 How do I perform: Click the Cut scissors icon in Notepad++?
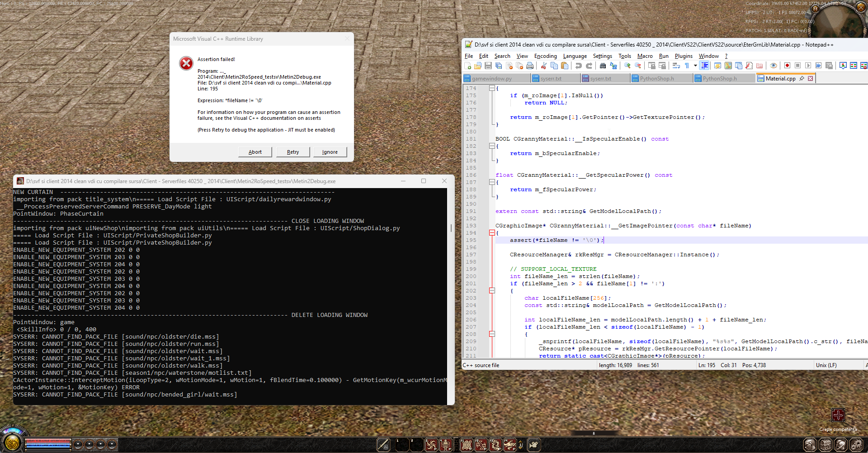pos(544,66)
